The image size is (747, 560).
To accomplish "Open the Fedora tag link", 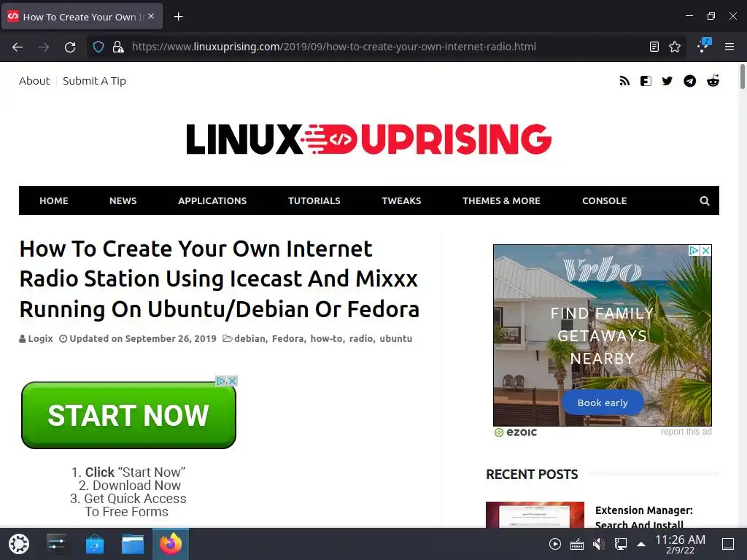I will coord(287,338).
